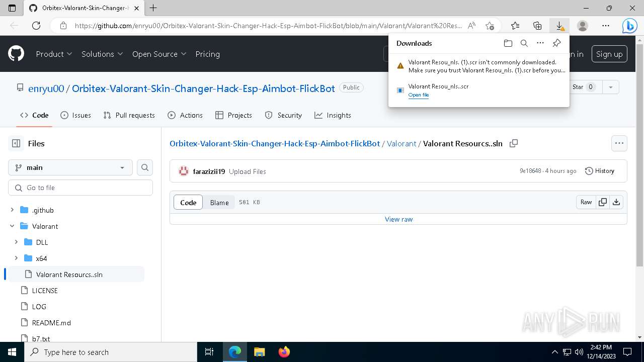Open new browser tab
This screenshot has width=644, height=362.
coord(153,8)
